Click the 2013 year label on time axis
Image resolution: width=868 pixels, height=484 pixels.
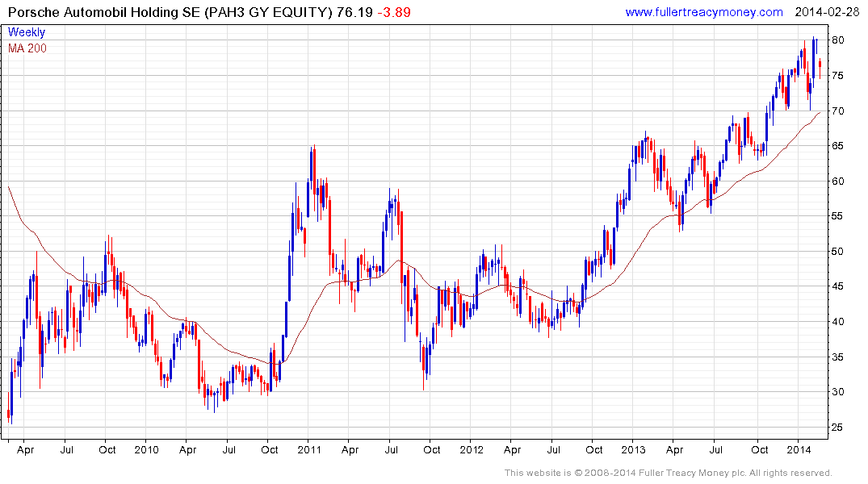[633, 449]
